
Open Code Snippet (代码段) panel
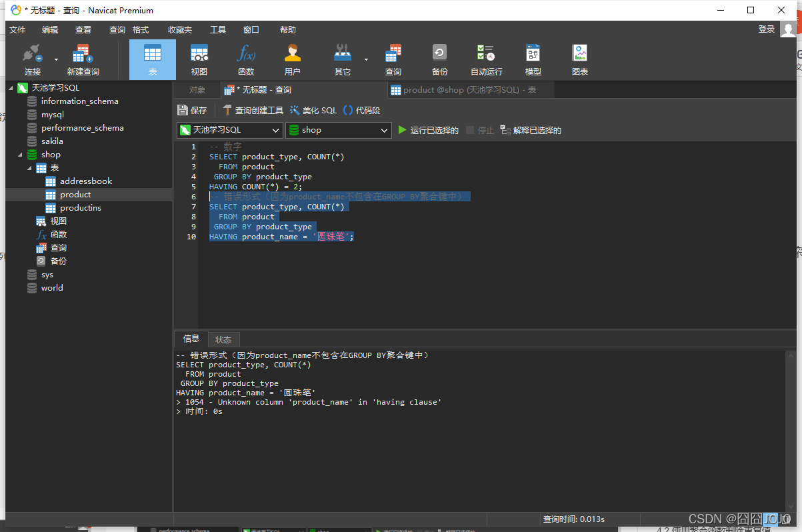(x=361, y=110)
